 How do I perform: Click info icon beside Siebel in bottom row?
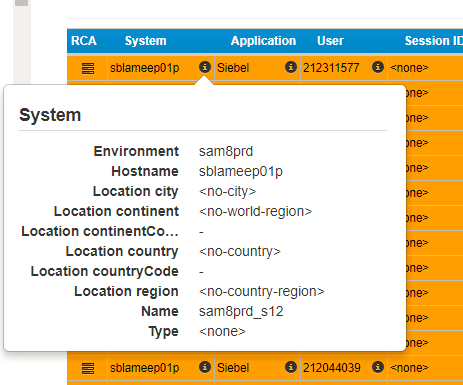291,367
